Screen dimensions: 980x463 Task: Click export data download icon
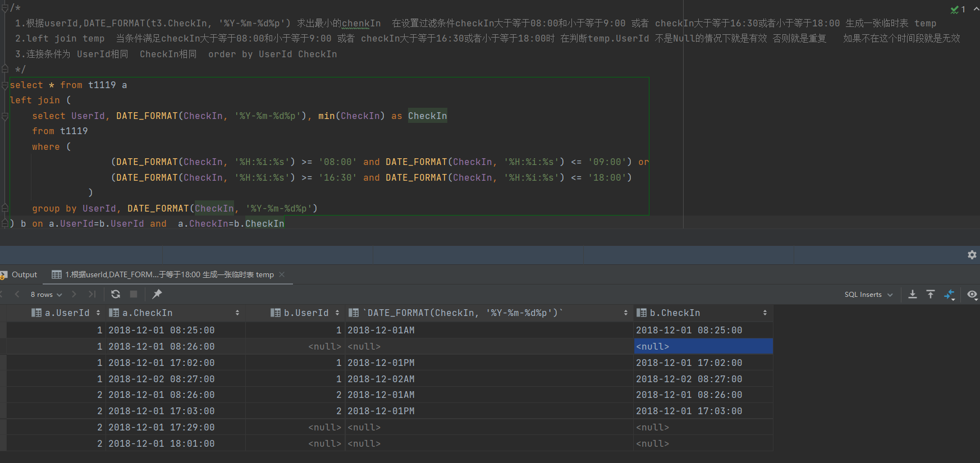[x=913, y=294]
